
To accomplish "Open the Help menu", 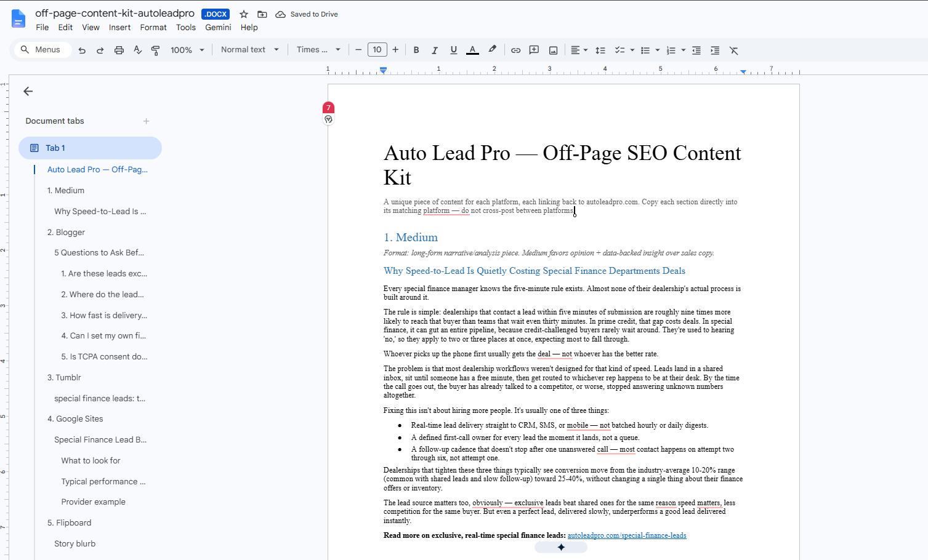I will click(249, 27).
